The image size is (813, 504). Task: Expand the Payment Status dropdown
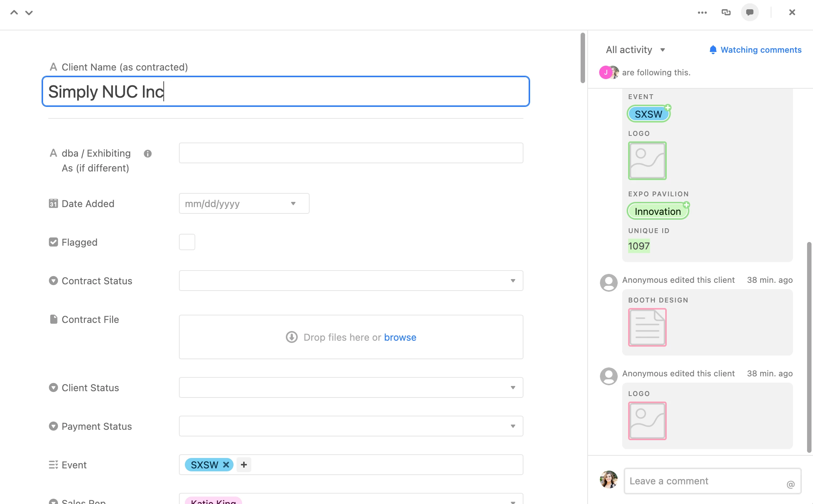[x=351, y=426]
